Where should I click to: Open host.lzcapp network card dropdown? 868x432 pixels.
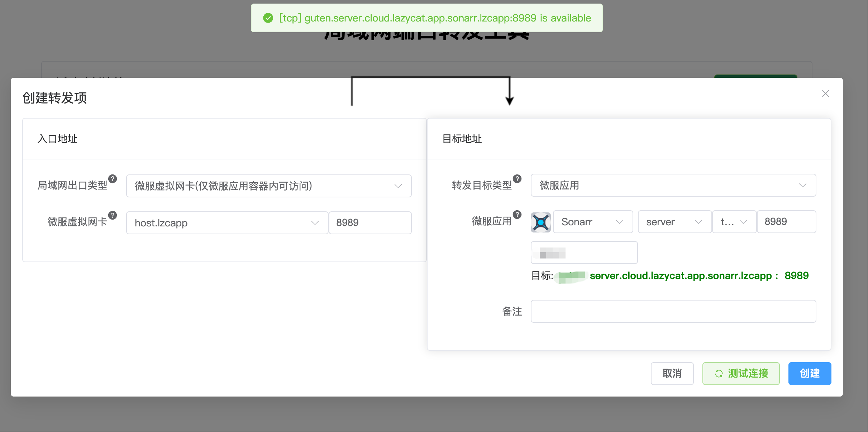click(227, 223)
